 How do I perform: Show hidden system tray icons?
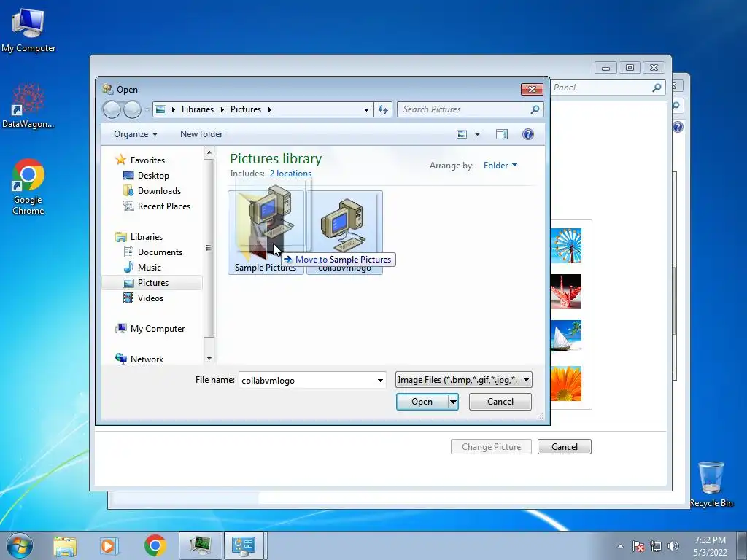pos(620,546)
